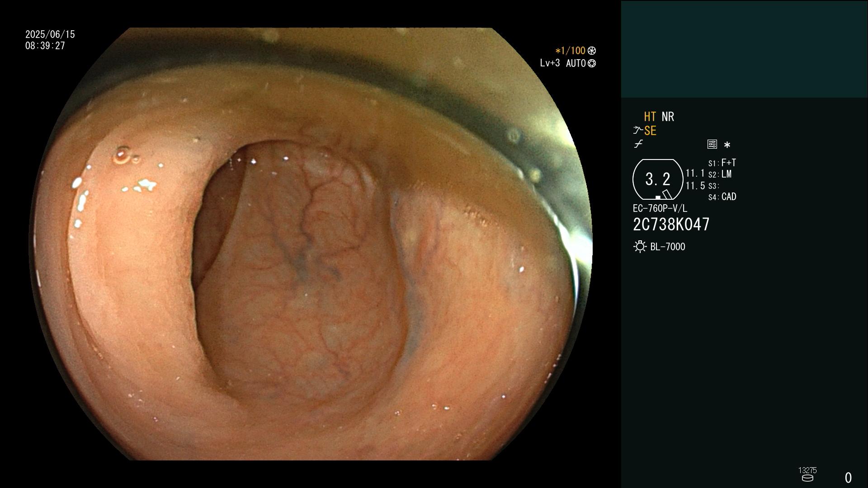Click the tone curve icon below SE
868x488 pixels.
click(638, 144)
